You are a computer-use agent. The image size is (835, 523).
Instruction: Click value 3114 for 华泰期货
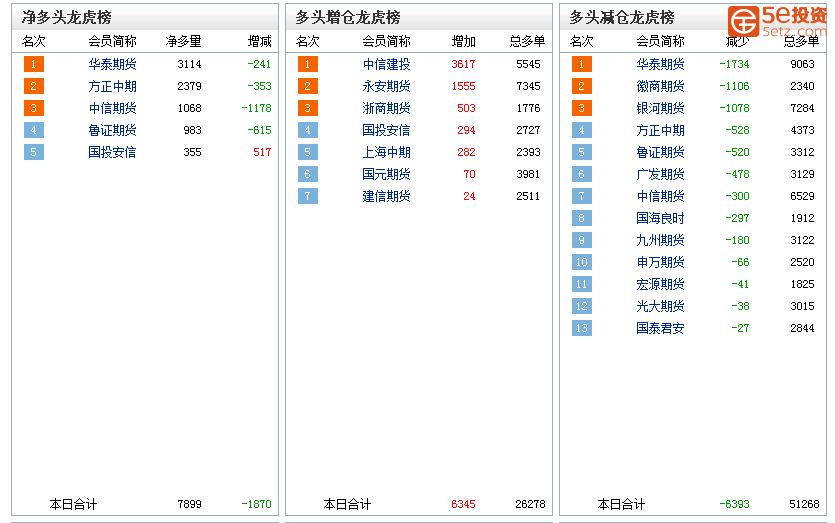[190, 64]
